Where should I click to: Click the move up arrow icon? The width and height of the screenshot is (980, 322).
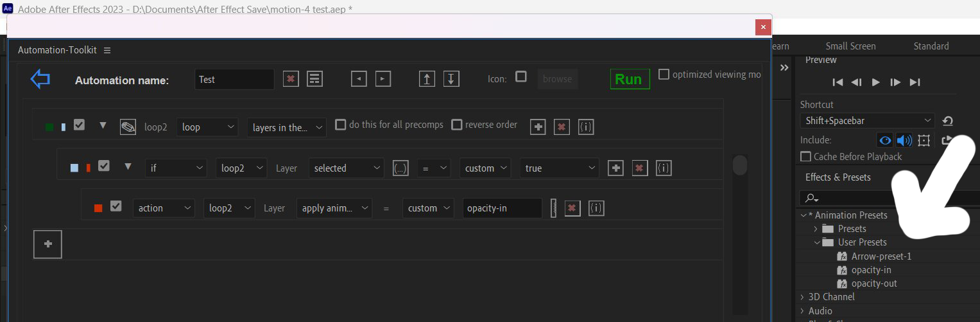[x=427, y=79]
